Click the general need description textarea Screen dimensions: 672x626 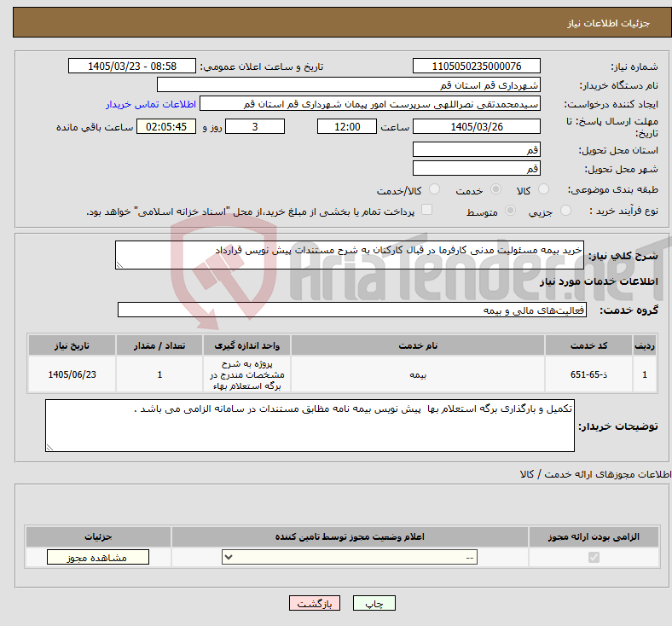(x=350, y=255)
